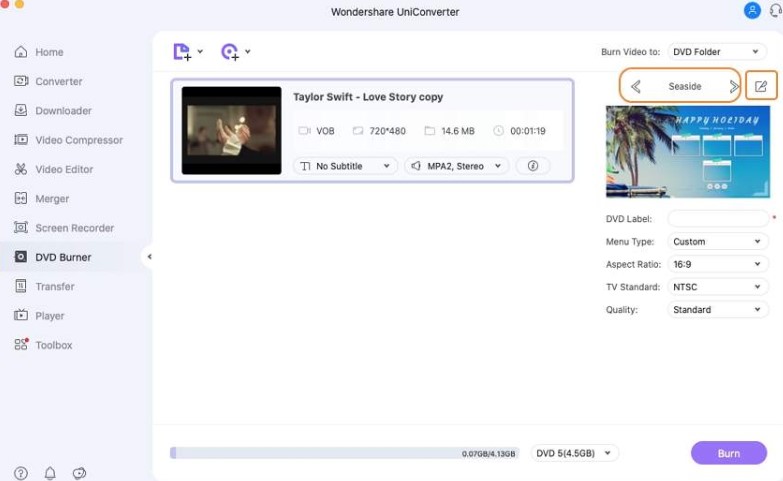Click the video info icon

pos(533,166)
